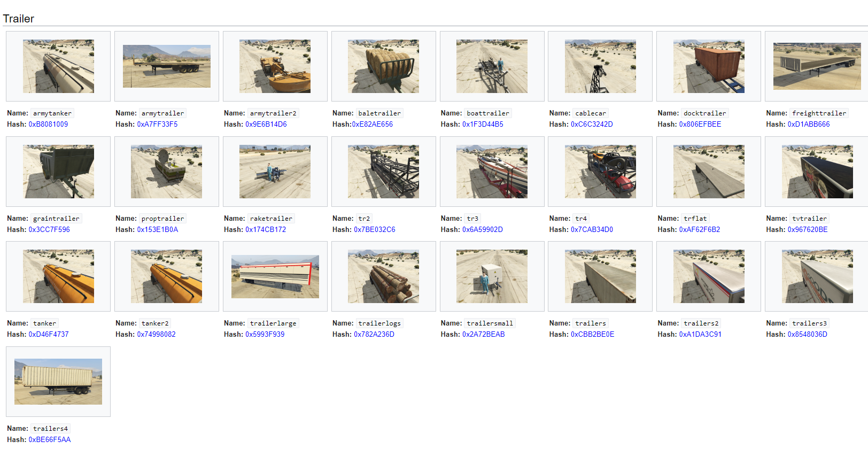Click tr3 hash link 0x6A59902D
The image size is (868, 449).
pos(482,230)
